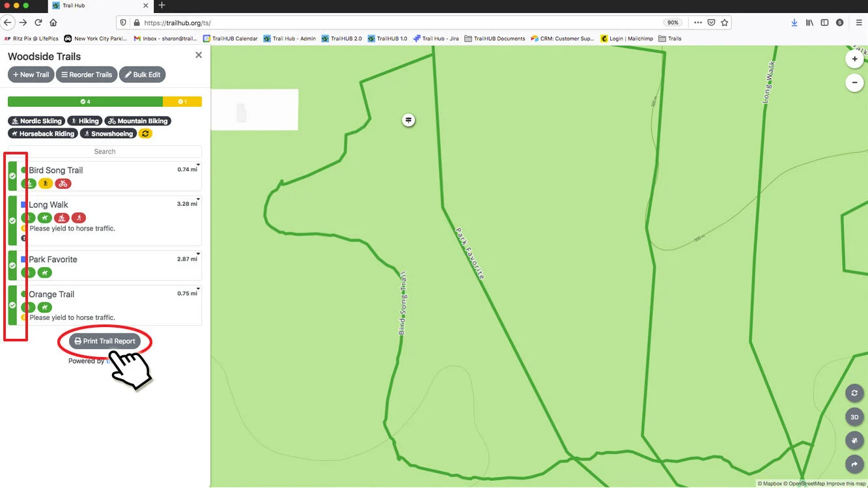The width and height of the screenshot is (868, 488).
Task: Go to browser home page
Action: click(x=53, y=22)
